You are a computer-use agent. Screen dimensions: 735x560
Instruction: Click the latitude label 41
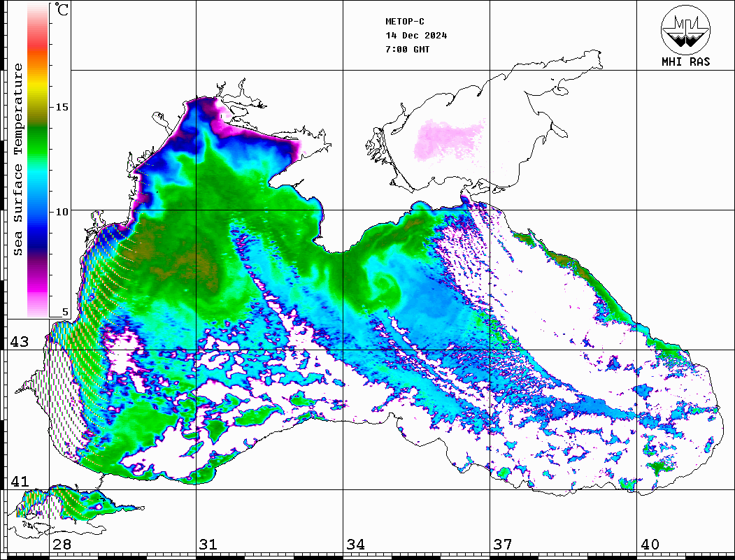tap(20, 482)
